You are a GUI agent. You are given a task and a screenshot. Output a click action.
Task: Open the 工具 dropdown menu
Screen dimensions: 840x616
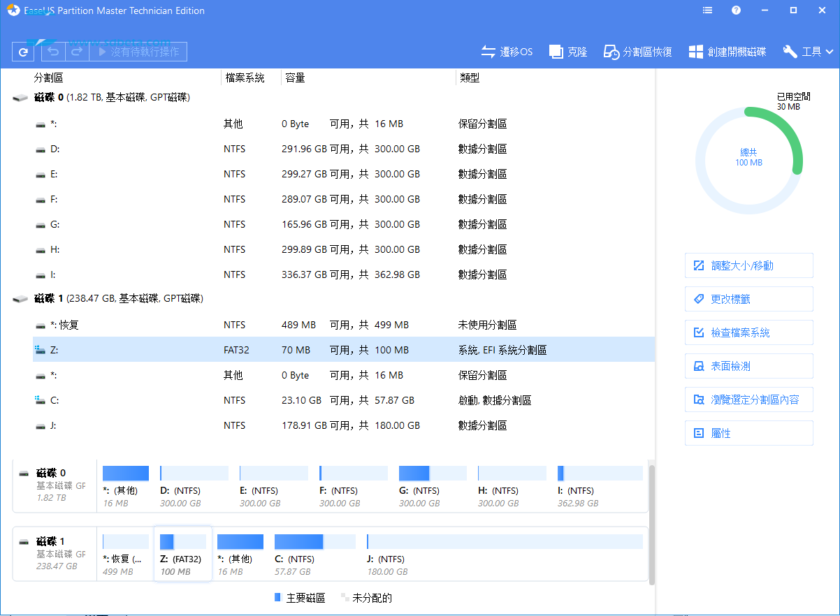coord(807,51)
